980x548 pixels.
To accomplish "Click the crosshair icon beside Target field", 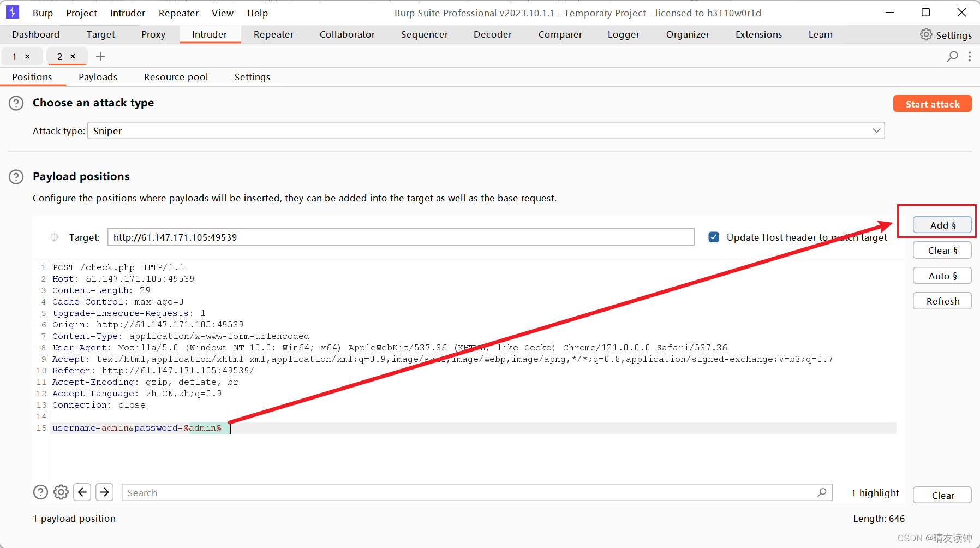I will (x=54, y=237).
